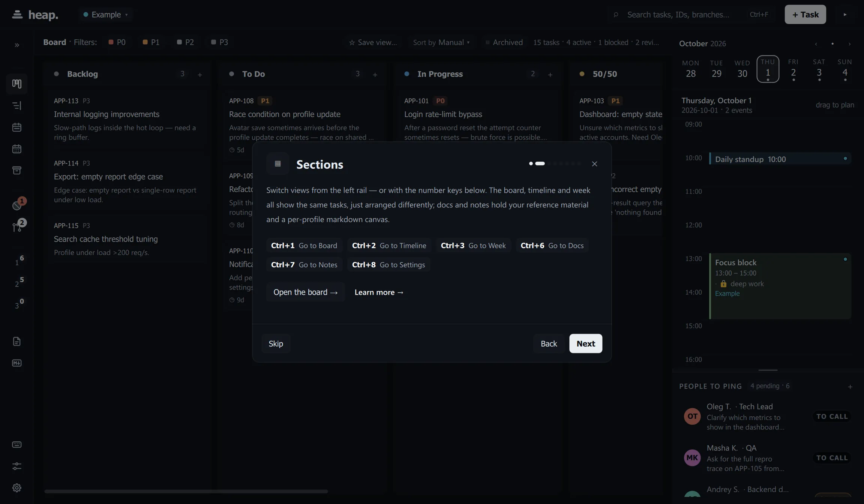Toggle the P3 priority filter
Viewport: 864px width, 504px height.
(x=219, y=42)
